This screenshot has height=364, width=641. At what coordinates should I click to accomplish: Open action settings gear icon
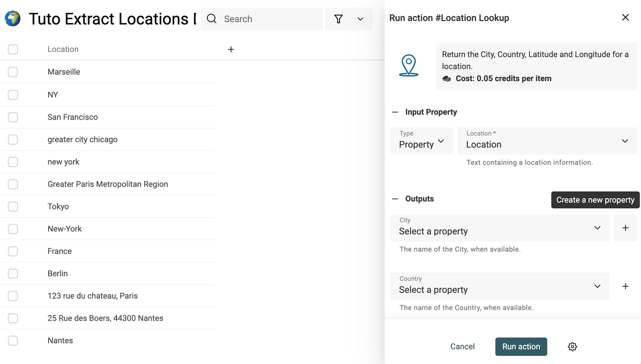point(572,347)
